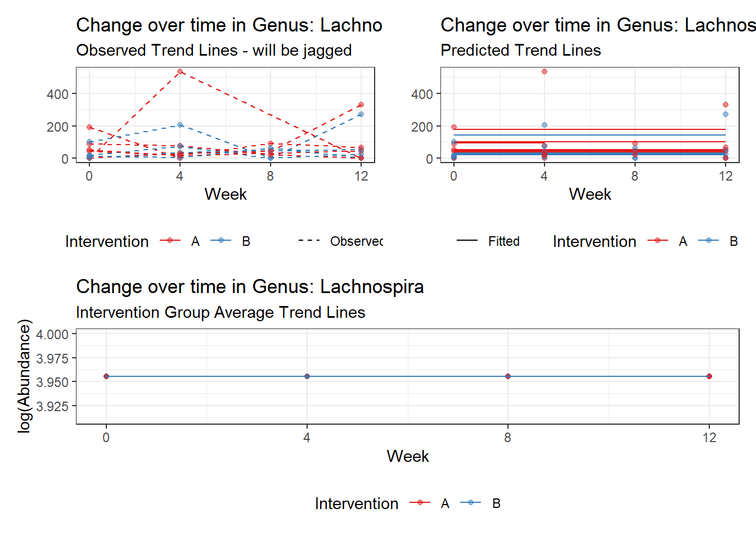
Task: Click the Week axis label under Observed plot
Action: point(226,194)
